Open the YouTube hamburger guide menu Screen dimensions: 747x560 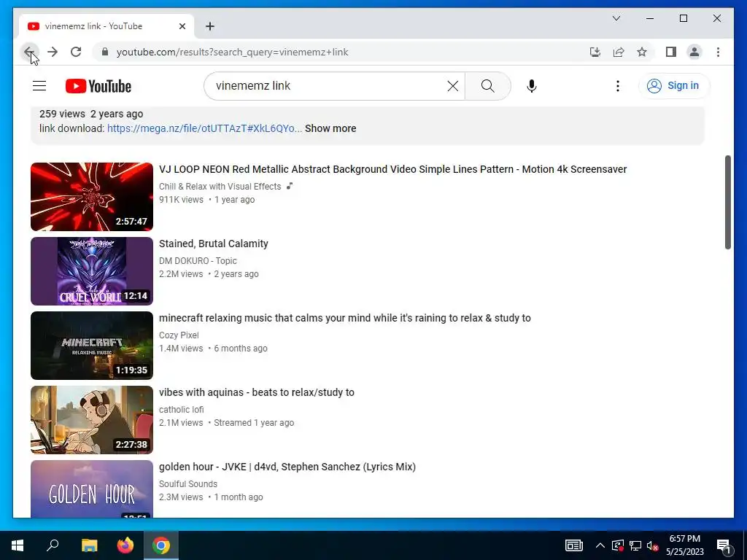click(39, 86)
